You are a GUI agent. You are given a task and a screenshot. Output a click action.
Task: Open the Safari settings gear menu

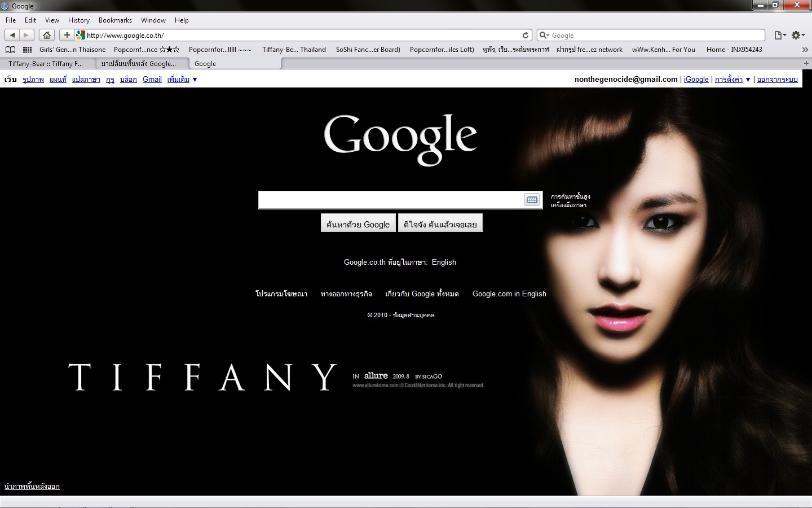798,35
